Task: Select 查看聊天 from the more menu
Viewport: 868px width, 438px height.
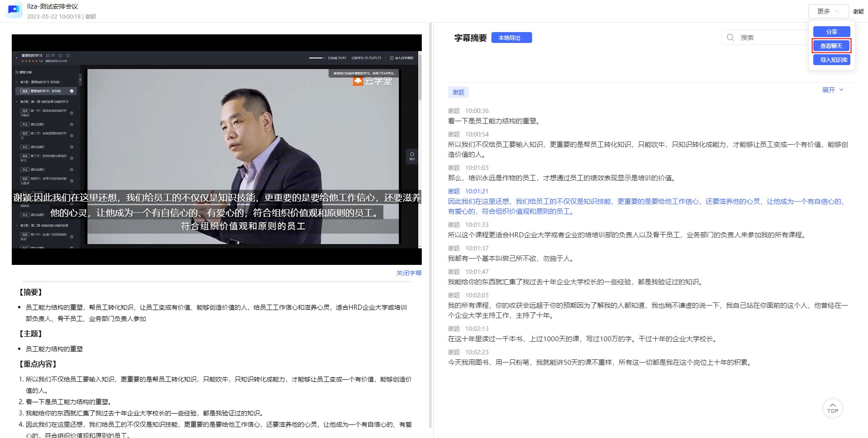Action: 831,46
